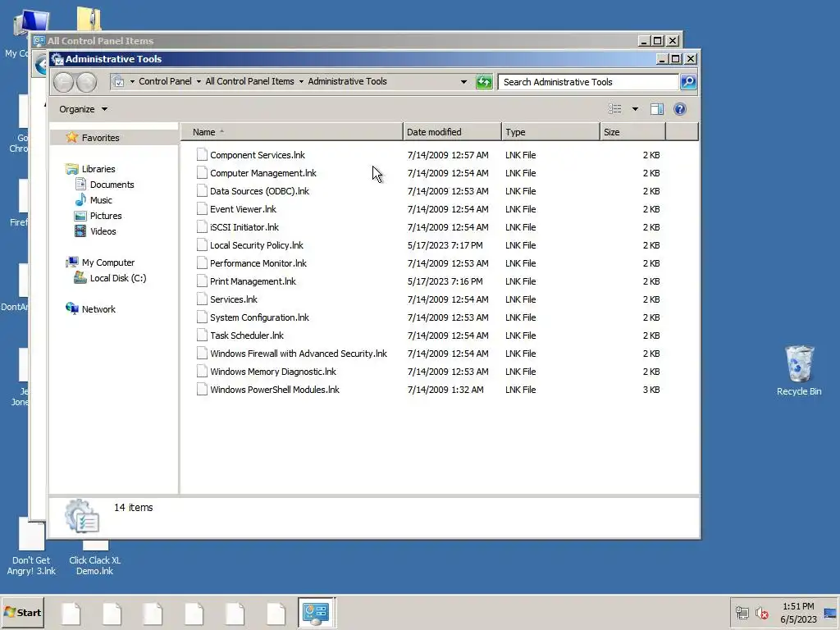This screenshot has height=630, width=840.
Task: Click the Music note icon in sidebar
Action: [x=80, y=200]
